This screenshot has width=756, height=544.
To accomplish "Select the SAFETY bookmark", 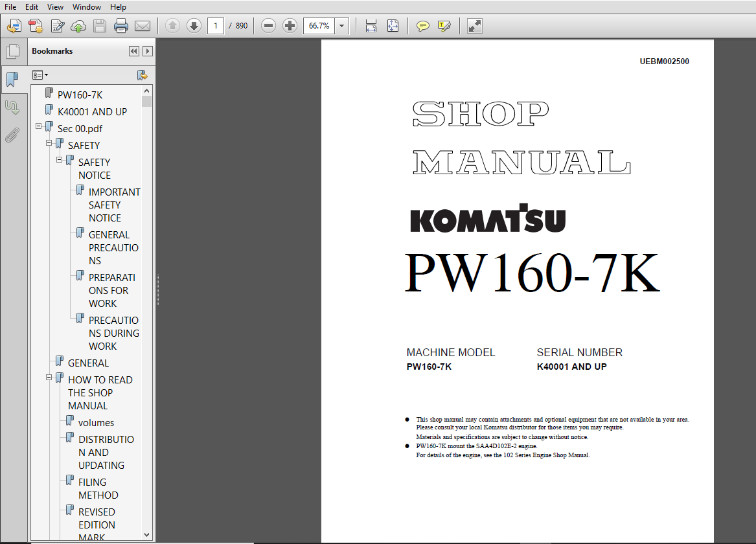I will 84,146.
